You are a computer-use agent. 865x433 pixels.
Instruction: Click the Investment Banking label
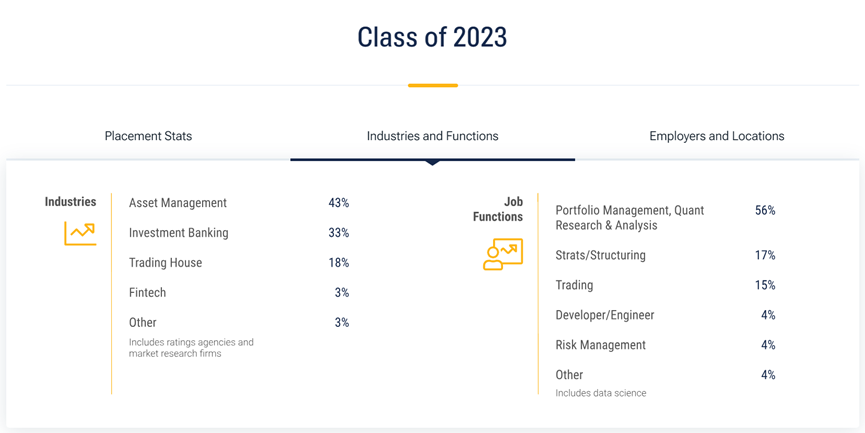click(x=179, y=233)
